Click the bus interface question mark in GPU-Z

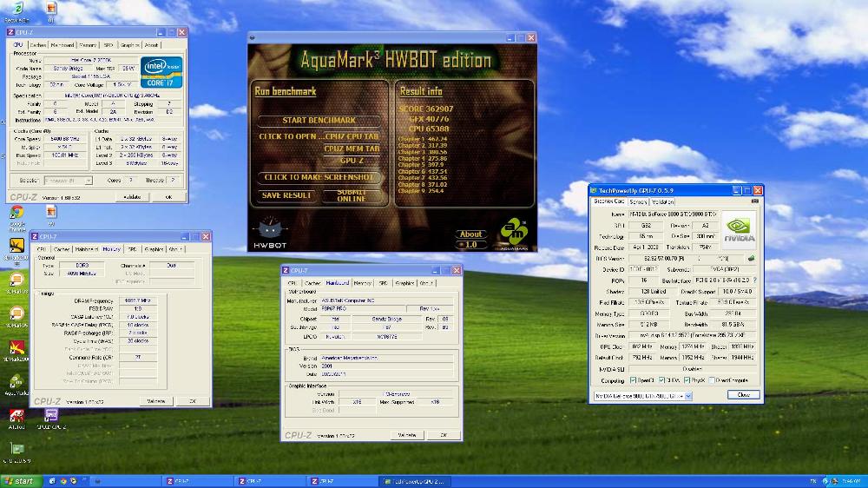[x=754, y=280]
